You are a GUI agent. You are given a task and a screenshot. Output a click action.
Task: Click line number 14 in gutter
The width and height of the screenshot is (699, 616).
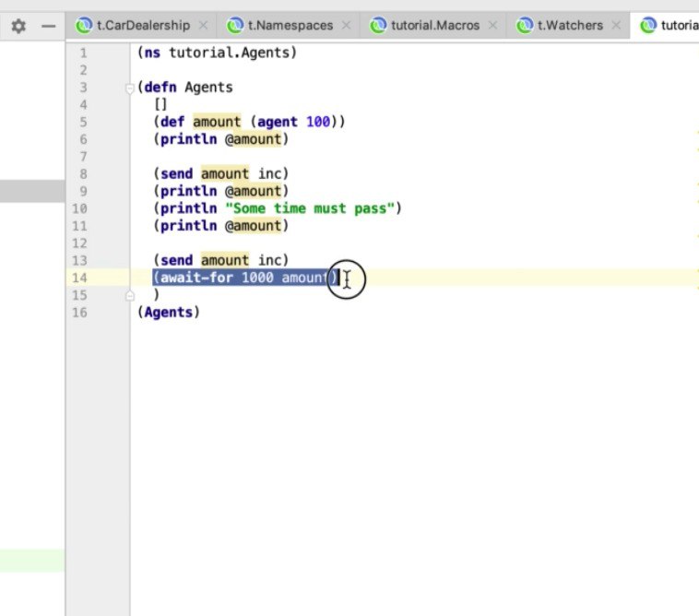coord(80,278)
